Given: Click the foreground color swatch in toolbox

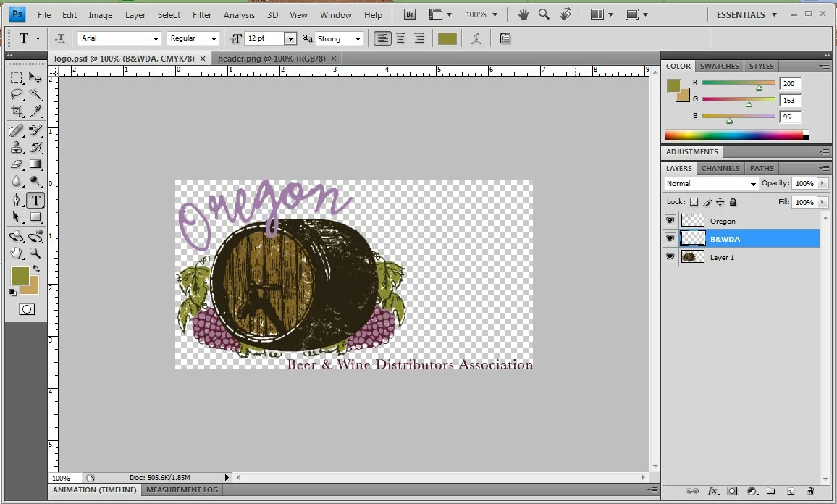Looking at the screenshot, I should (20, 275).
